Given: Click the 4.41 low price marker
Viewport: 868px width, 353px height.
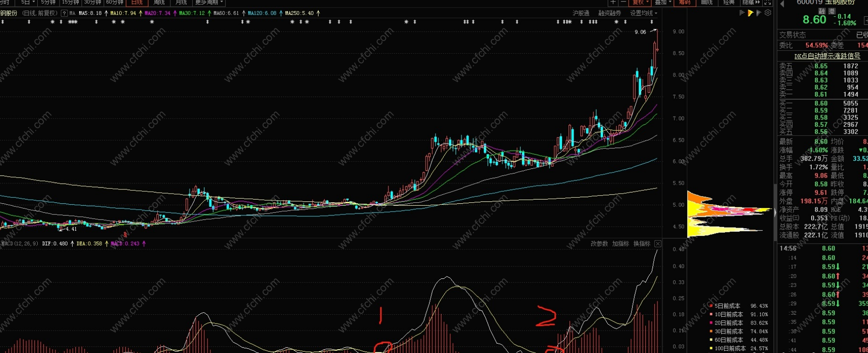Looking at the screenshot, I should point(71,229).
